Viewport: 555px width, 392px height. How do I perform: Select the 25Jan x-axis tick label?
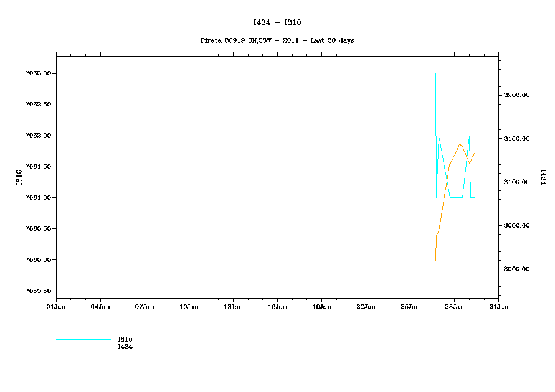click(x=410, y=307)
